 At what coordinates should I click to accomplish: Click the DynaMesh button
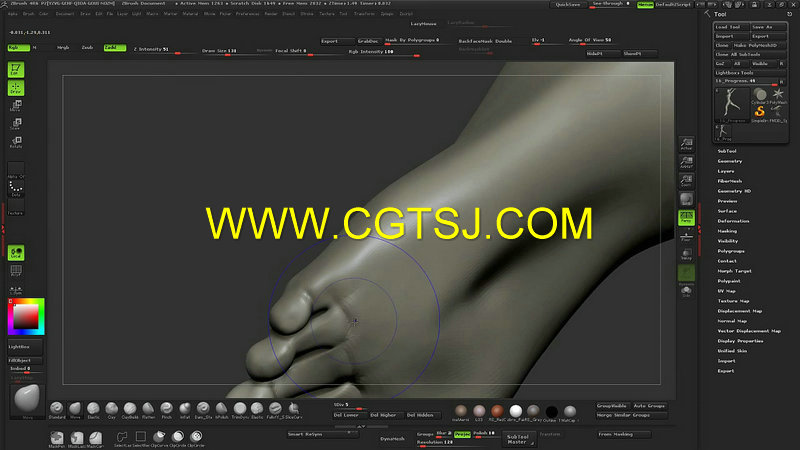coord(392,438)
